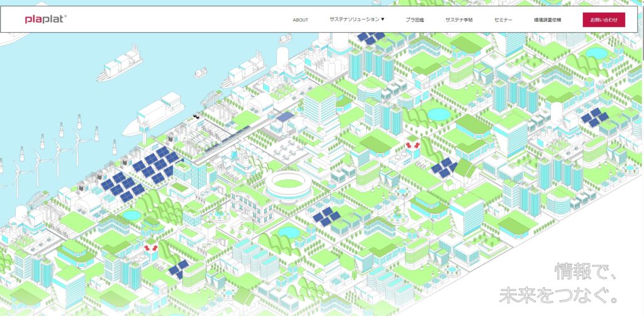Screen dimensions: 644x316
Task: Open the サステナ手帖 menu item
Action: coord(458,19)
